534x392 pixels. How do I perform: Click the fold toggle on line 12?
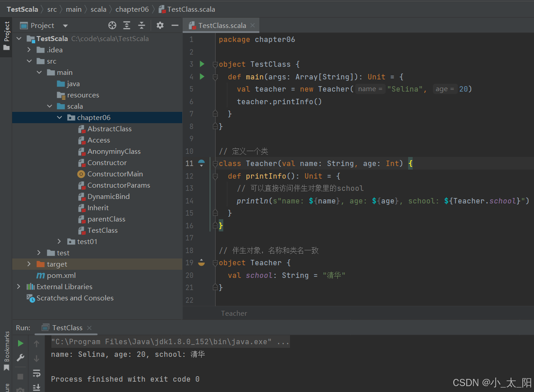click(x=215, y=176)
